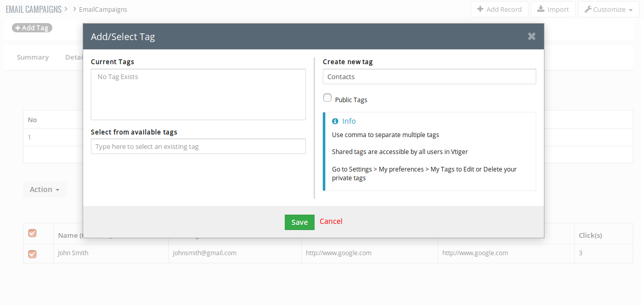Screen dimensions: 644x305
Task: Enable the Public Tags checkbox
Action: (x=327, y=98)
